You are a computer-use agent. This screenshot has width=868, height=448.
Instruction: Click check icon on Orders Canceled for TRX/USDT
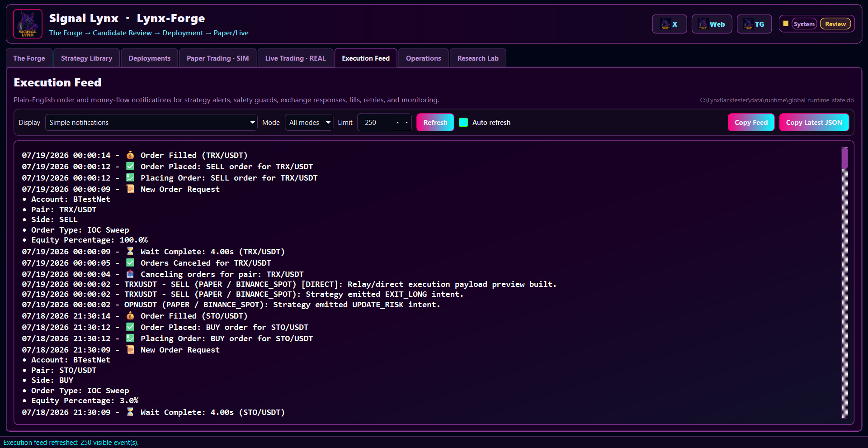tap(130, 262)
